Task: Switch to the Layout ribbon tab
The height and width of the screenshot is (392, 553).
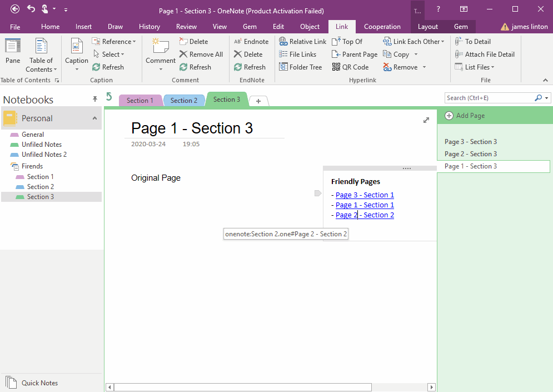Action: click(428, 27)
